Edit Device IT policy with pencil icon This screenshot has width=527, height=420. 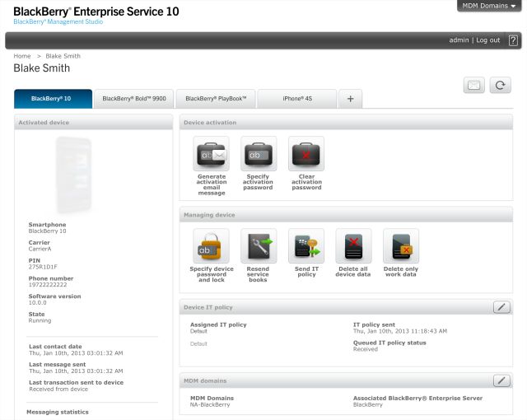[501, 307]
